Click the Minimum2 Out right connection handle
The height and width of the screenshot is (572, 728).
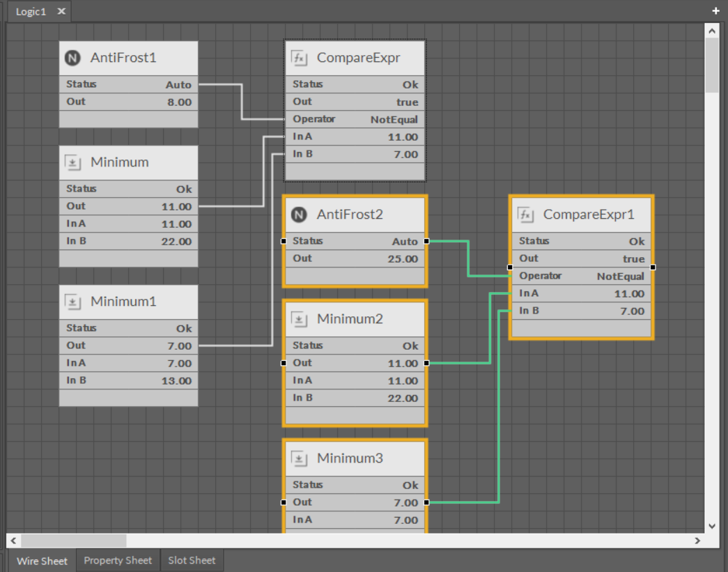point(426,363)
